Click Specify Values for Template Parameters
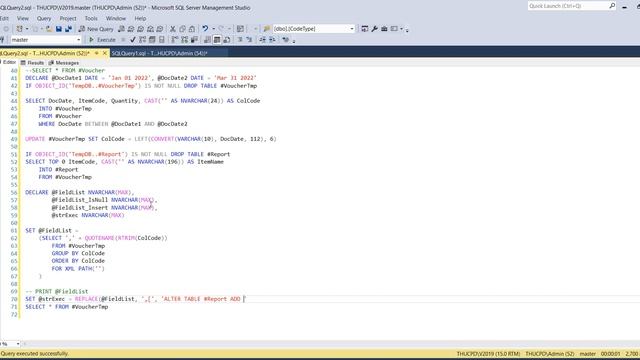Image resolution: width=640 pixels, height=360 pixels. click(x=285, y=40)
